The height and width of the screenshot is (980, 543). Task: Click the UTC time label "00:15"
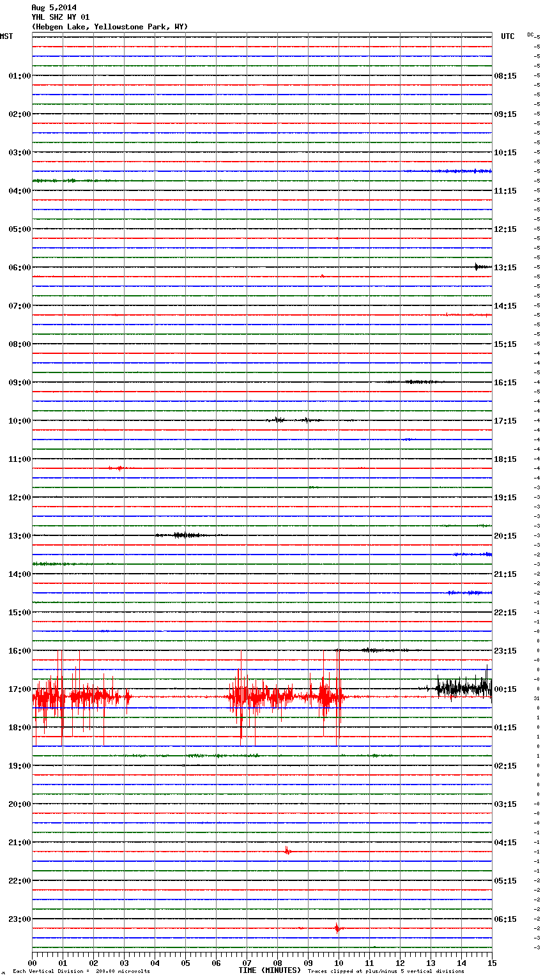pos(505,689)
